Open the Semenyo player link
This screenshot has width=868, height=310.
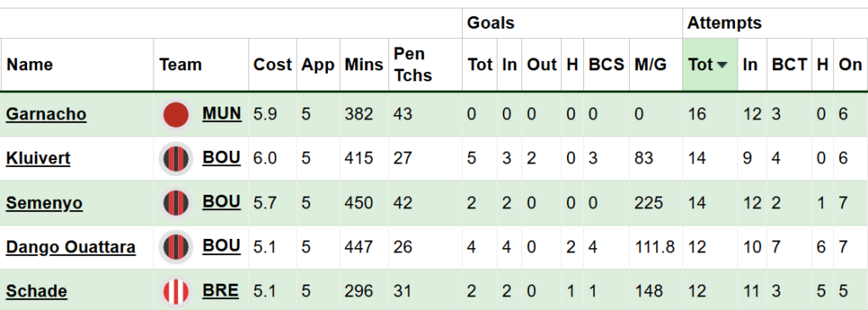44,203
